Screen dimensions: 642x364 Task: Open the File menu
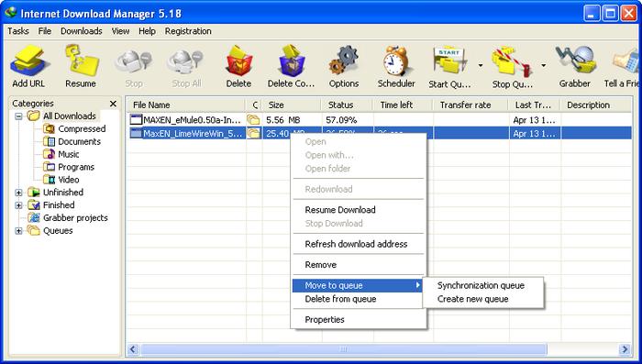[45, 31]
